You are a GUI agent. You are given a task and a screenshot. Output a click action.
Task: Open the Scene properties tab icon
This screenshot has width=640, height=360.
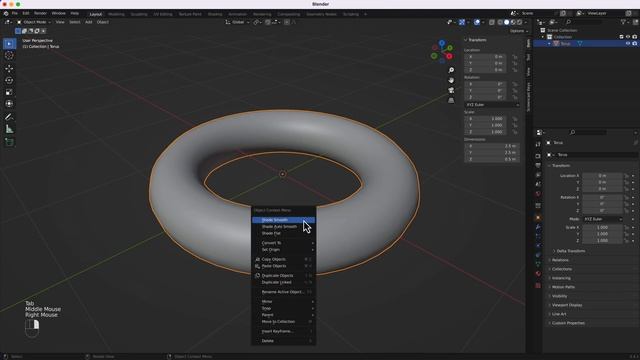point(538,184)
